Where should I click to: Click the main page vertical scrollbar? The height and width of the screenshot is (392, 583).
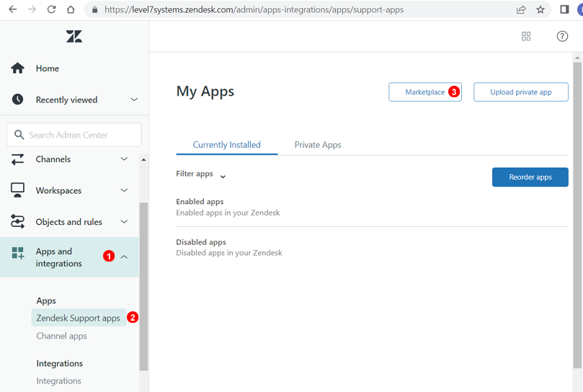click(x=577, y=215)
